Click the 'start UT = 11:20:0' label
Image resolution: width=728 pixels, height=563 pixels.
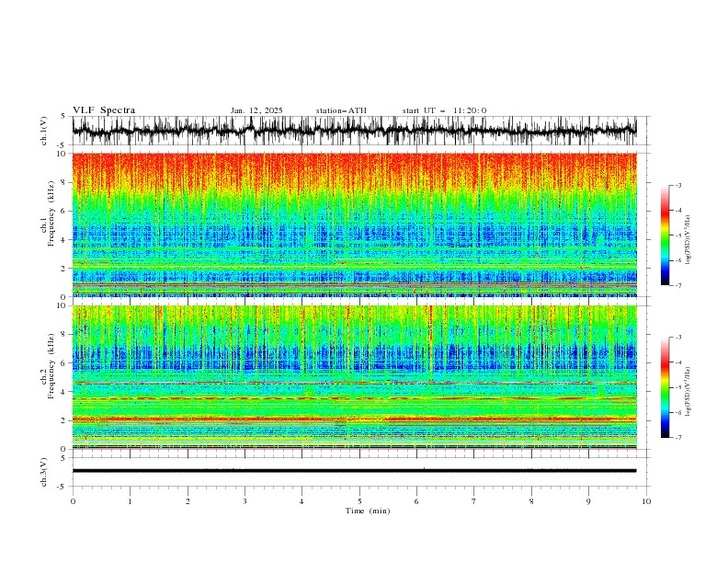[444, 110]
